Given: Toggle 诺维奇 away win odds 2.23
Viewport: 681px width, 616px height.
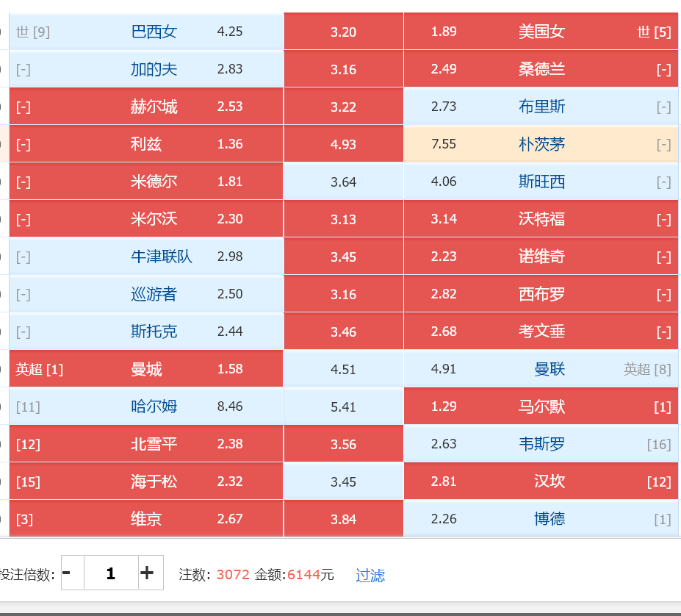Looking at the screenshot, I should tap(541, 256).
